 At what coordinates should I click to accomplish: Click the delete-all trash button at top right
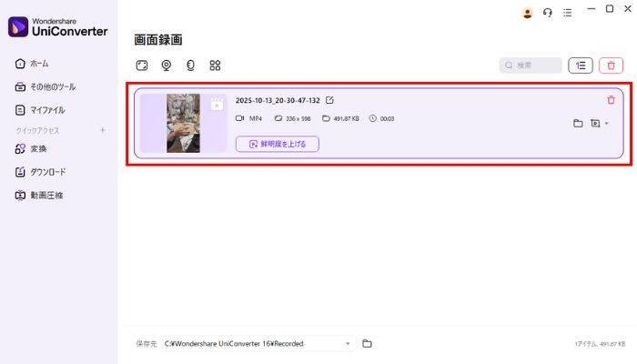click(x=611, y=66)
